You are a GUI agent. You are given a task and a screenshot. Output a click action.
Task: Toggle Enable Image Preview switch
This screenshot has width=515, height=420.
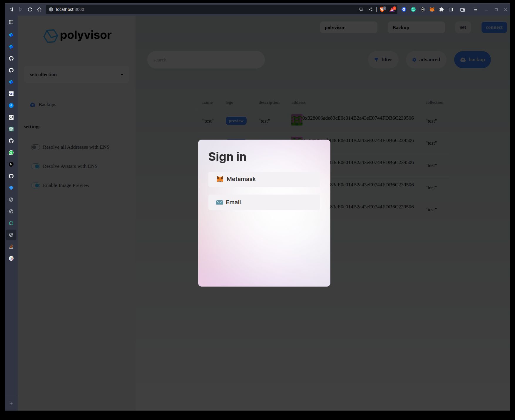(36, 185)
